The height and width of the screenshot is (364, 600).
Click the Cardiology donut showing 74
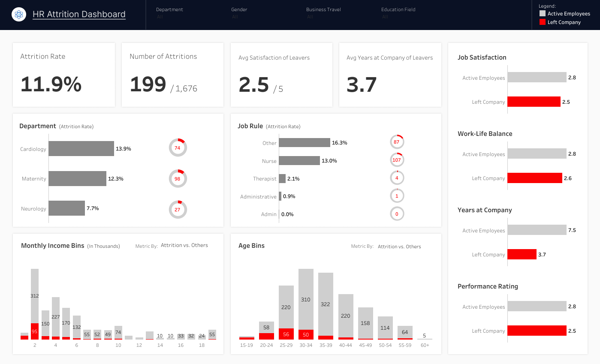178,147
